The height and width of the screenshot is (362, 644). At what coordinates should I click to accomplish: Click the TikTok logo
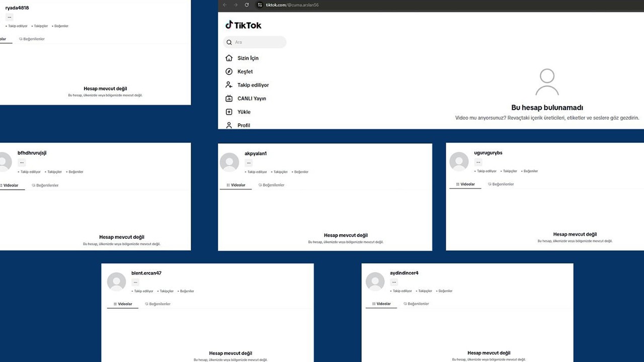point(244,25)
